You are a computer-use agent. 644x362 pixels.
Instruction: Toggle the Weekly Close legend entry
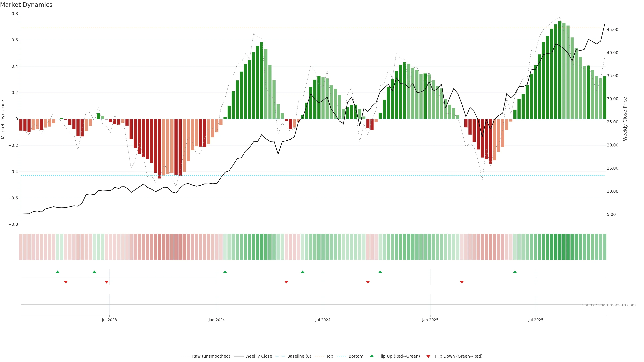pyautogui.click(x=258, y=356)
